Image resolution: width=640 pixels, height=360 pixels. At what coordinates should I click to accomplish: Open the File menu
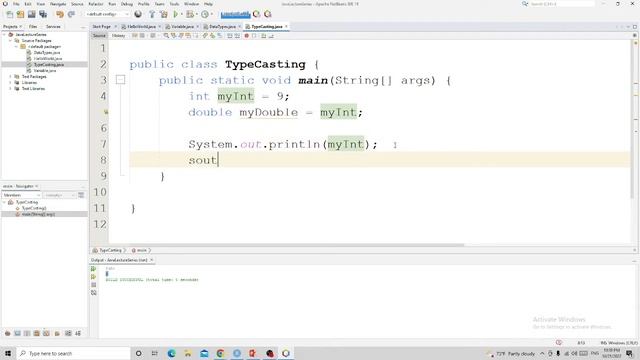pos(16,4)
